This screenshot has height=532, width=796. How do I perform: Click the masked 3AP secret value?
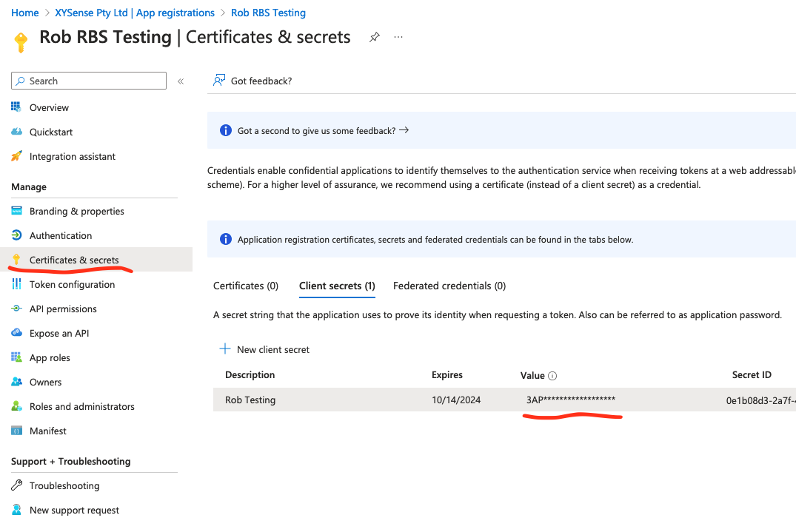tap(571, 400)
